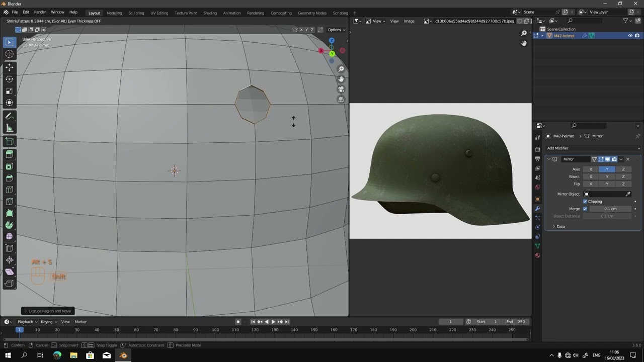Select the Rotate tool
Viewport: 644px width, 362px height.
9,79
